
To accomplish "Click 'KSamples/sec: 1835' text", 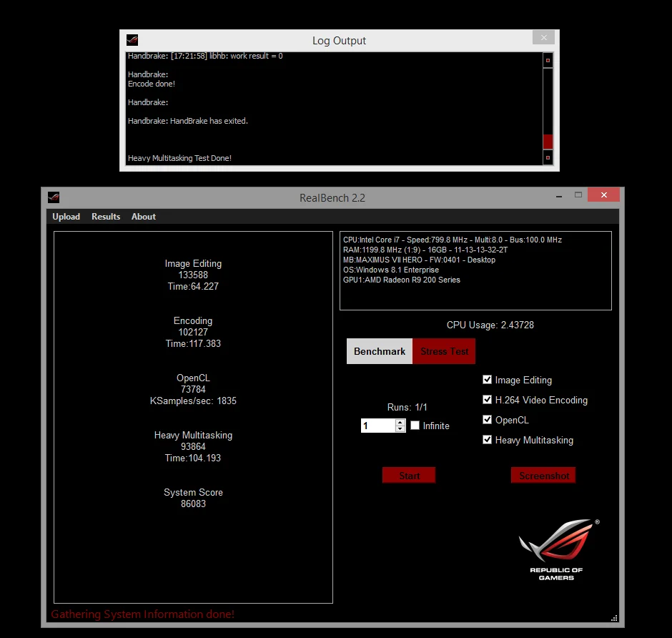I will click(x=193, y=401).
